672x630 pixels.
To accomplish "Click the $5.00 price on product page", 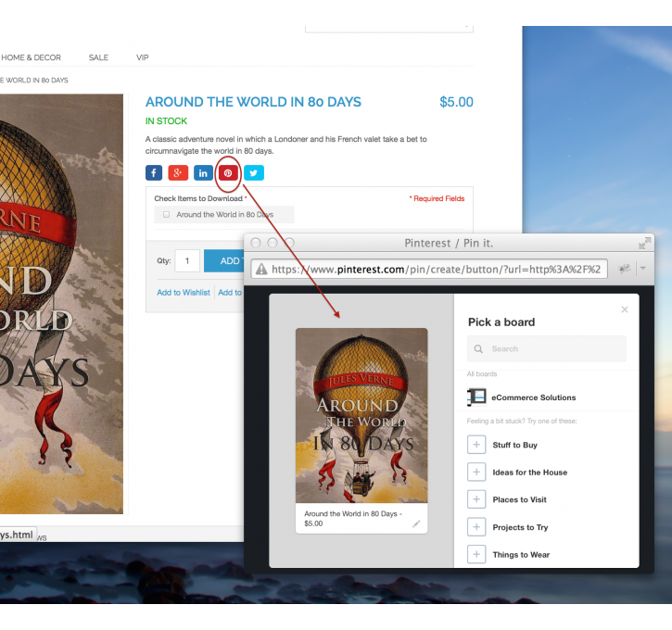I will (x=456, y=102).
